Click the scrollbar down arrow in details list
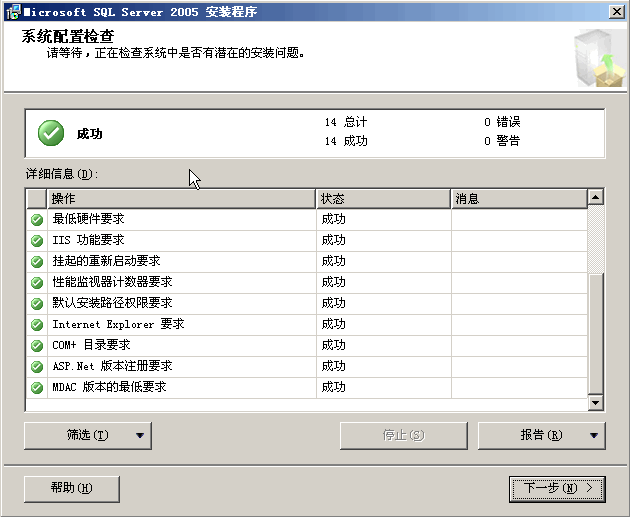This screenshot has width=630, height=517. coord(595,403)
